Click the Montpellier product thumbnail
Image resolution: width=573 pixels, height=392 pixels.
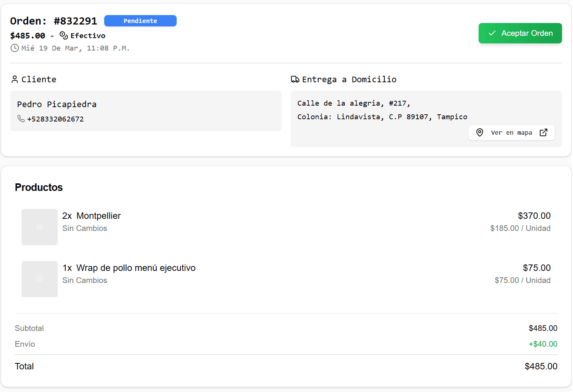tap(40, 227)
